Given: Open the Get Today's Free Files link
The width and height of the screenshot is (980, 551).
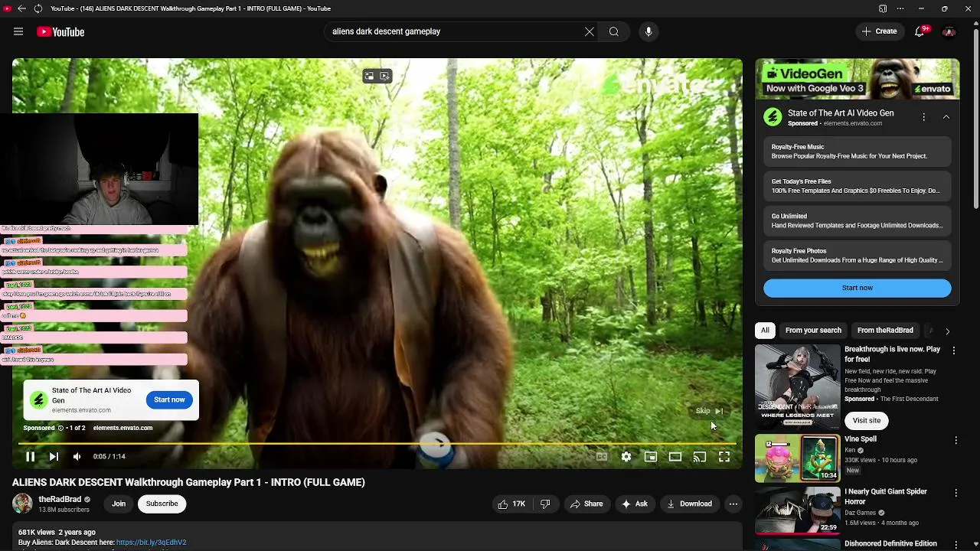Looking at the screenshot, I should (x=857, y=186).
